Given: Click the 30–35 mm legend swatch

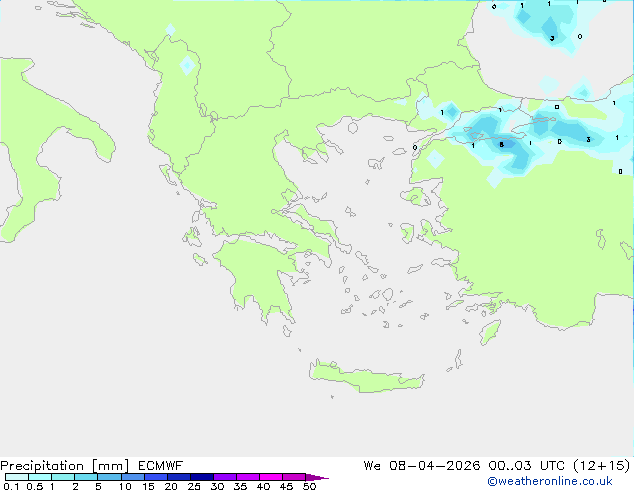Looking at the screenshot, I should 225,477.
